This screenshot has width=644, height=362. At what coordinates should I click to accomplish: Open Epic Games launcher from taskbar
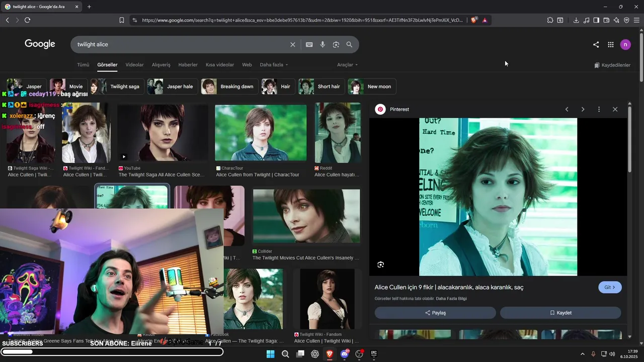374,354
